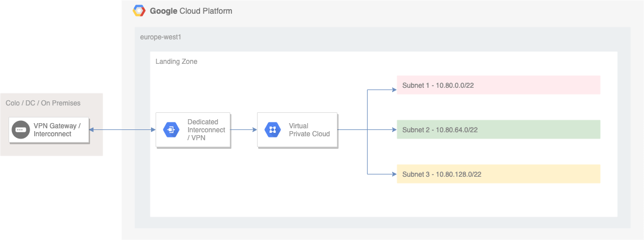The image size is (644, 240).
Task: Click the 'europe-west1' region label
Action: coord(161,36)
